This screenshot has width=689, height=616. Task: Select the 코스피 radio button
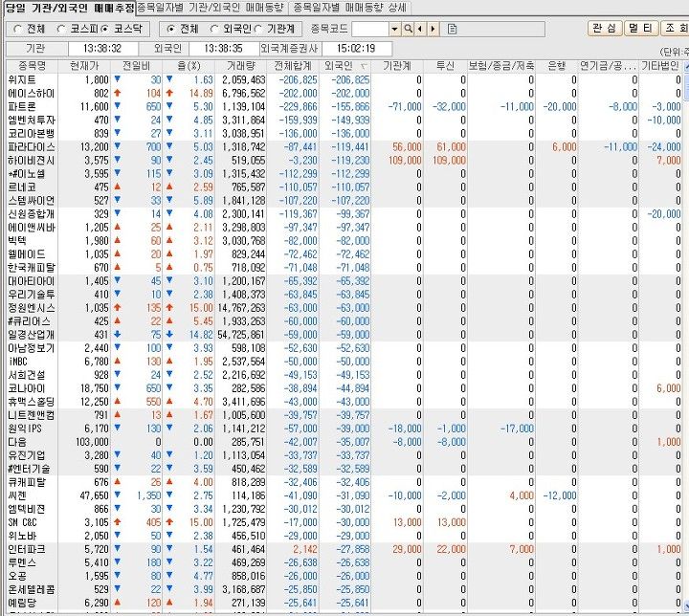point(61,29)
